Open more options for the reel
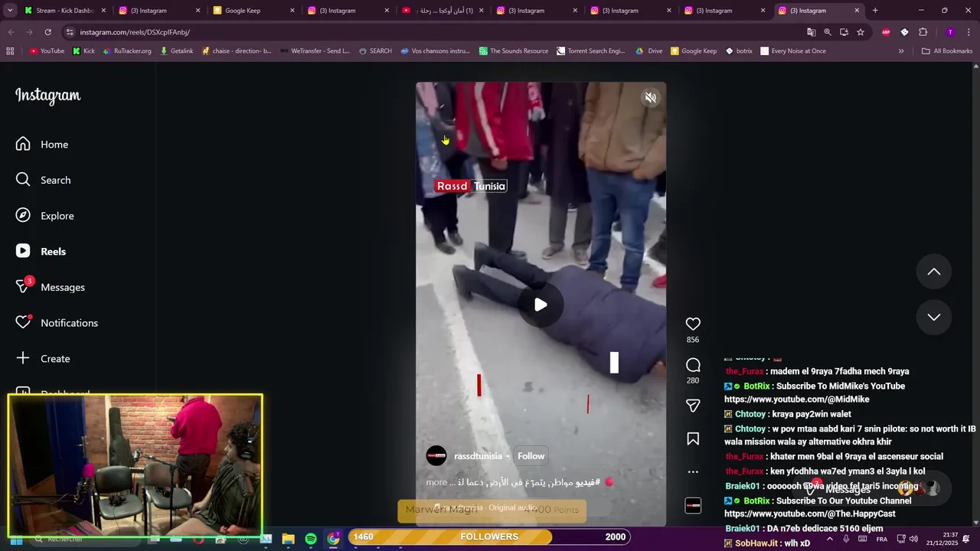Image resolution: width=980 pixels, height=551 pixels. pyautogui.click(x=693, y=471)
